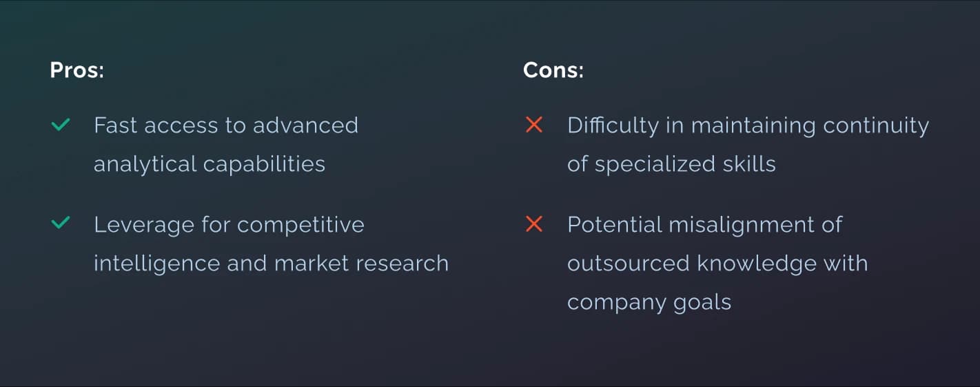Image resolution: width=980 pixels, height=387 pixels.
Task: Select the "Pros:" heading
Action: 77,70
